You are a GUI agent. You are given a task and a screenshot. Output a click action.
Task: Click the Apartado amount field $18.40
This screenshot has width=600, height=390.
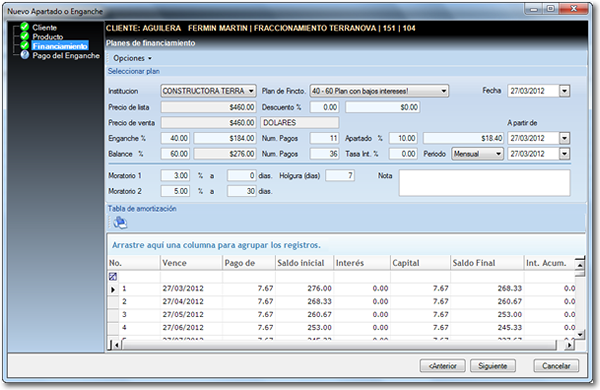point(463,138)
